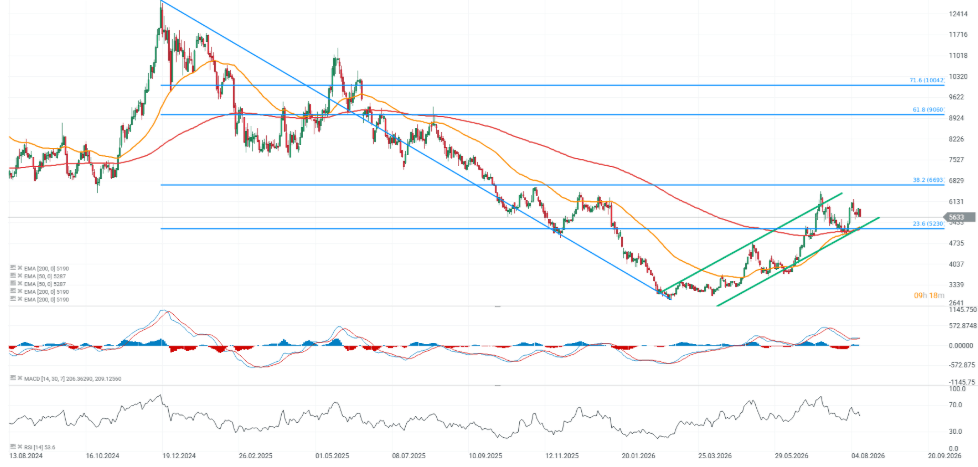The image size is (978, 467).
Task: Click the 30.0 RSI axis level
Action: (955, 431)
